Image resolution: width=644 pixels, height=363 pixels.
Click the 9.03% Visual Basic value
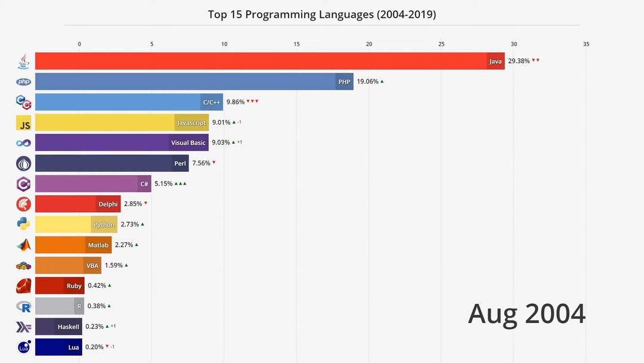click(x=221, y=143)
